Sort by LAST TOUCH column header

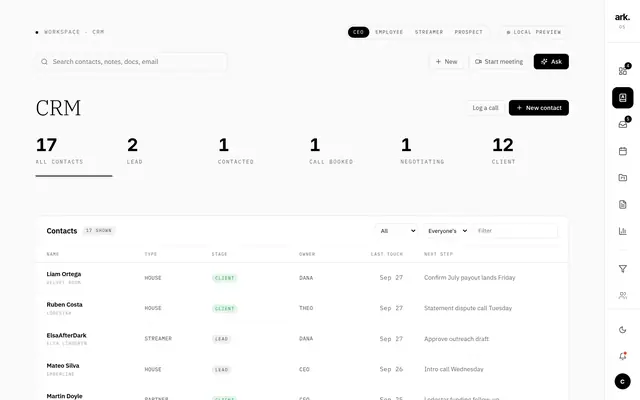(387, 254)
